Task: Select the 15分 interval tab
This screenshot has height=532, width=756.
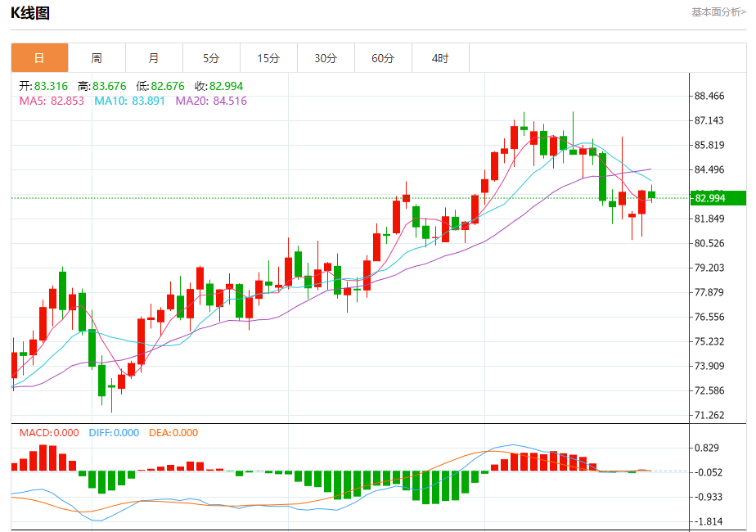Action: click(268, 58)
